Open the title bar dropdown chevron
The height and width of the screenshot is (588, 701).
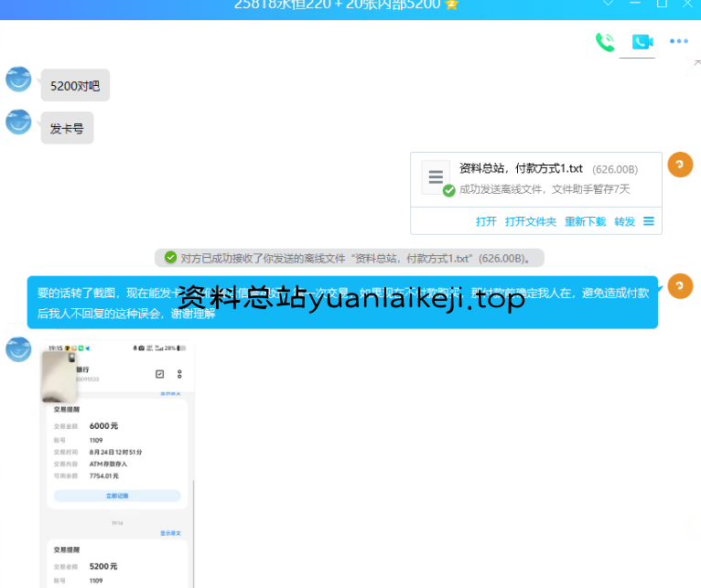pyautogui.click(x=609, y=5)
